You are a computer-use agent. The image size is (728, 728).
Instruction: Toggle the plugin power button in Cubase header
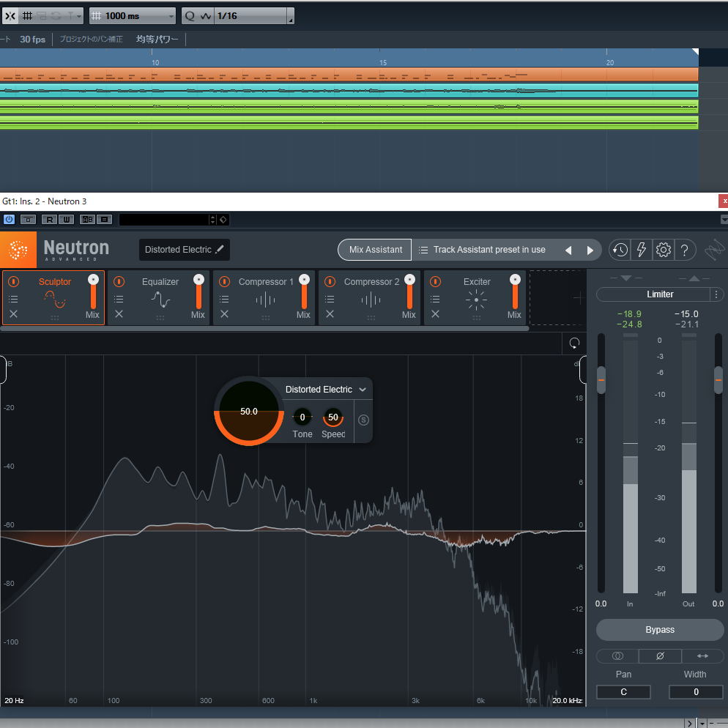coord(9,219)
